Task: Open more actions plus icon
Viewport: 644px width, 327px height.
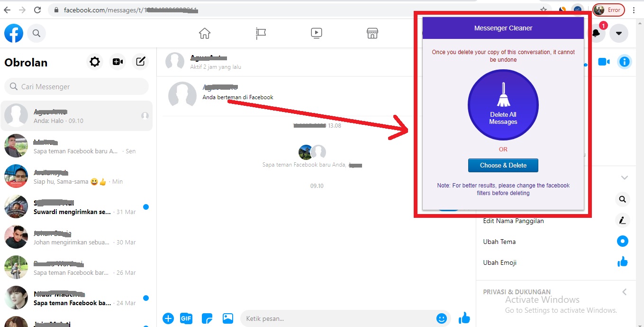Action: click(168, 318)
